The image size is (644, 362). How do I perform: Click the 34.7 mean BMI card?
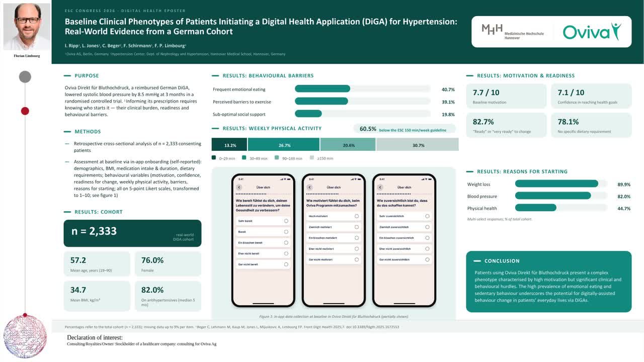pyautogui.click(x=97, y=296)
